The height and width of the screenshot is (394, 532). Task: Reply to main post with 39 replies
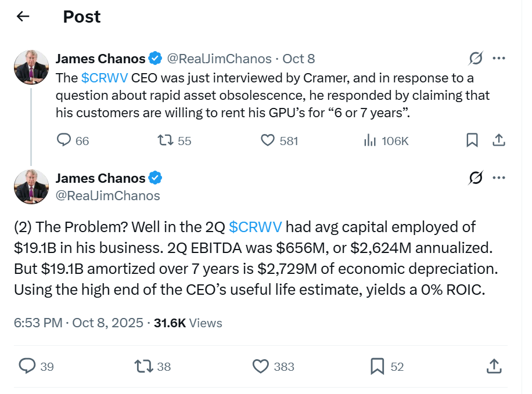pos(28,366)
